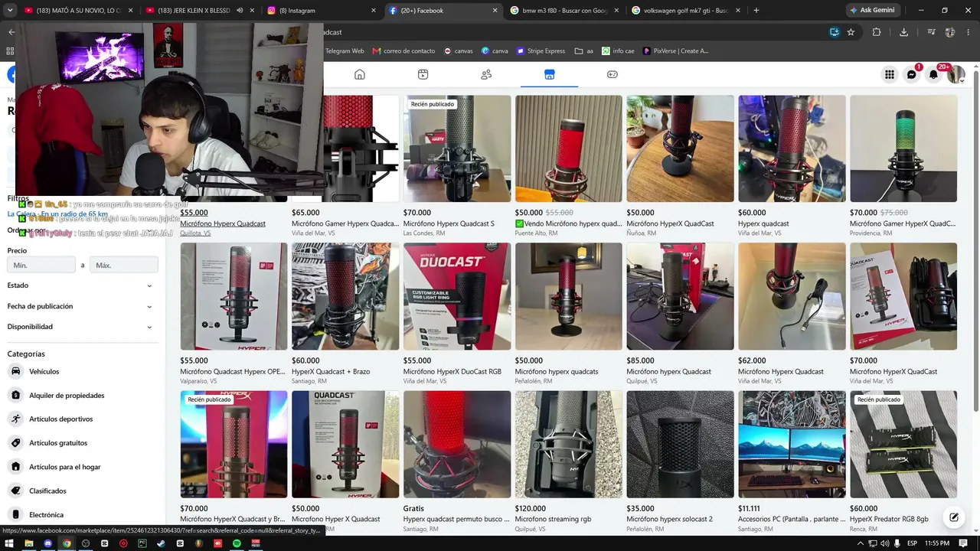Click the Micrófono Quadcast Hyperx OPE listing title
This screenshot has width=980, height=551.
coord(233,371)
